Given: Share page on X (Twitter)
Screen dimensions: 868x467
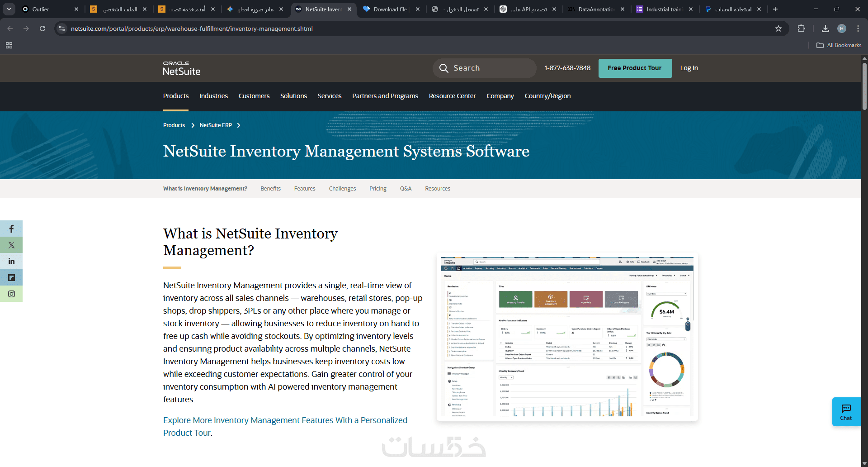Looking at the screenshot, I should coord(11,245).
